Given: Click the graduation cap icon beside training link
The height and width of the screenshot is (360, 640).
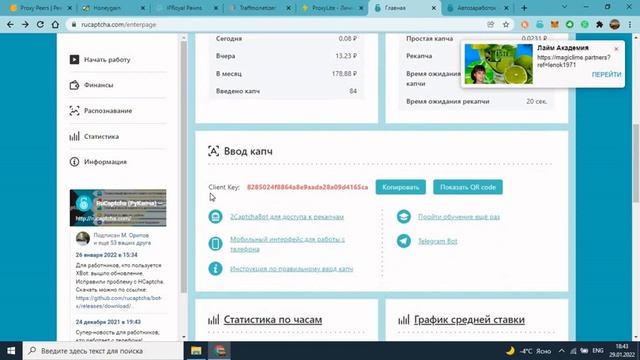Looking at the screenshot, I should tap(404, 216).
